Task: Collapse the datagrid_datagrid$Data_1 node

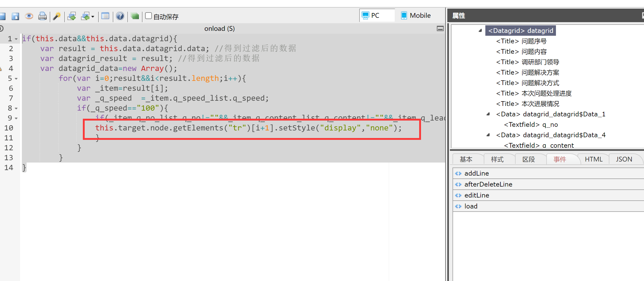Action: 488,114
